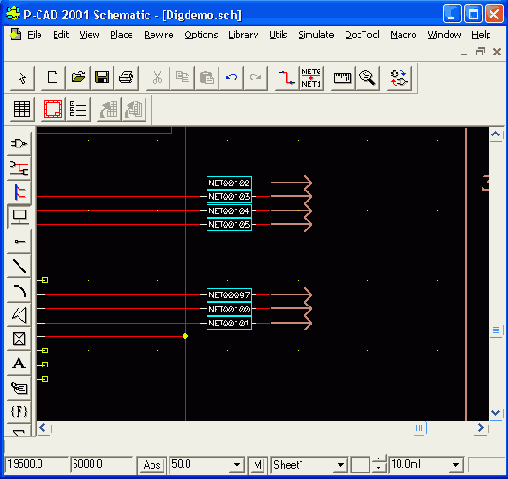Click the red square frame icon
Viewport: 508px width, 479px height.
(53, 109)
